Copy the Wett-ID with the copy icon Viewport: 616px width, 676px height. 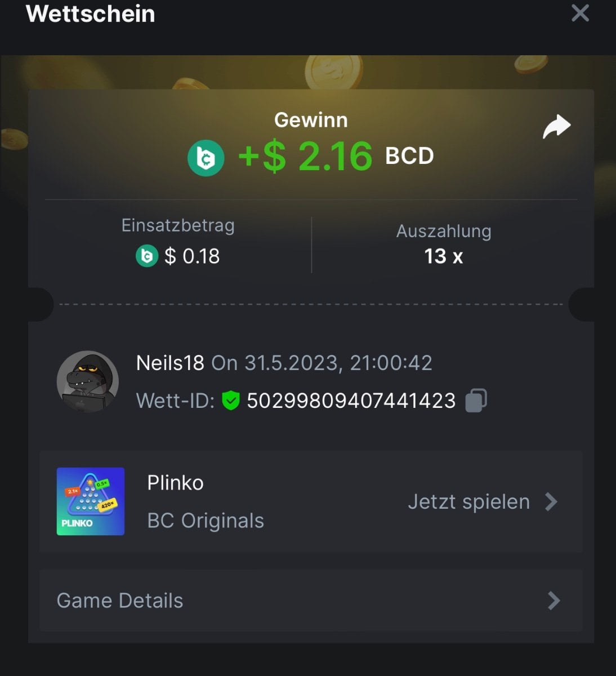pyautogui.click(x=476, y=401)
